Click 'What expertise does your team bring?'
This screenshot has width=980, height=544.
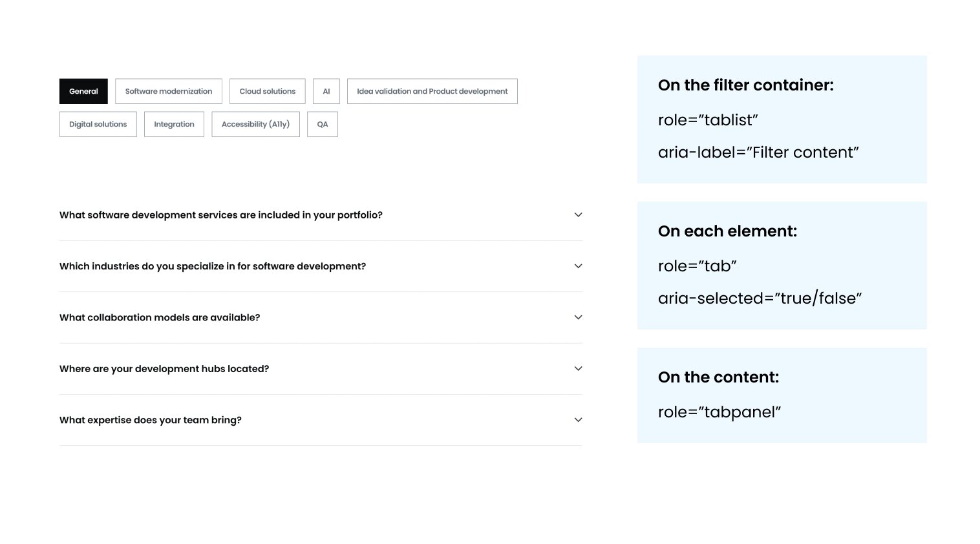coord(151,420)
